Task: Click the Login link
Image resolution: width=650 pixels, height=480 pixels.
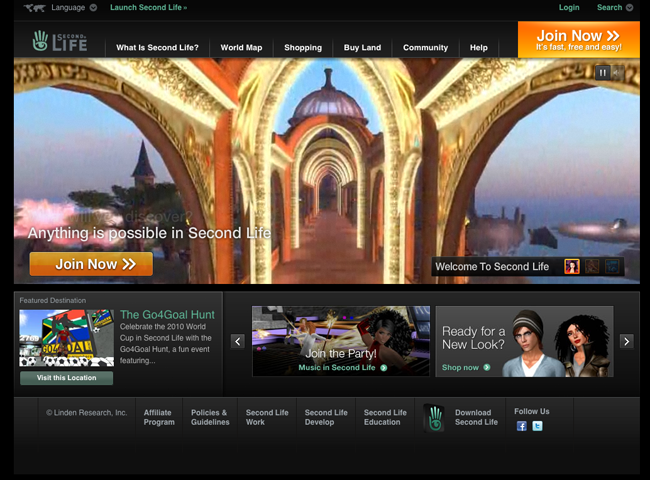Action: pos(569,7)
